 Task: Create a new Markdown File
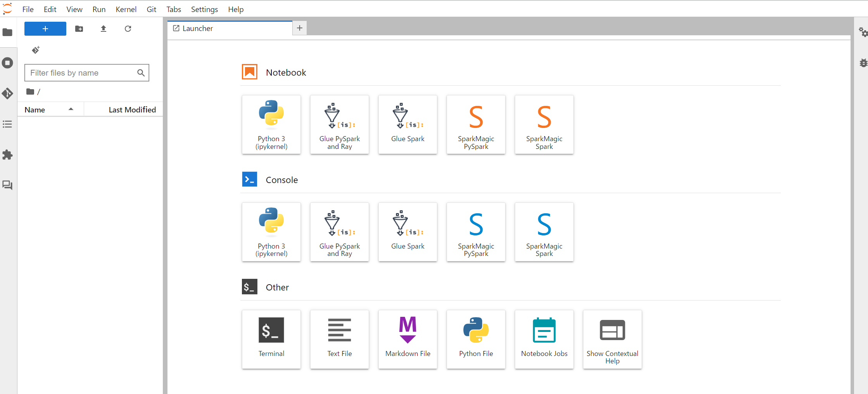[408, 339]
